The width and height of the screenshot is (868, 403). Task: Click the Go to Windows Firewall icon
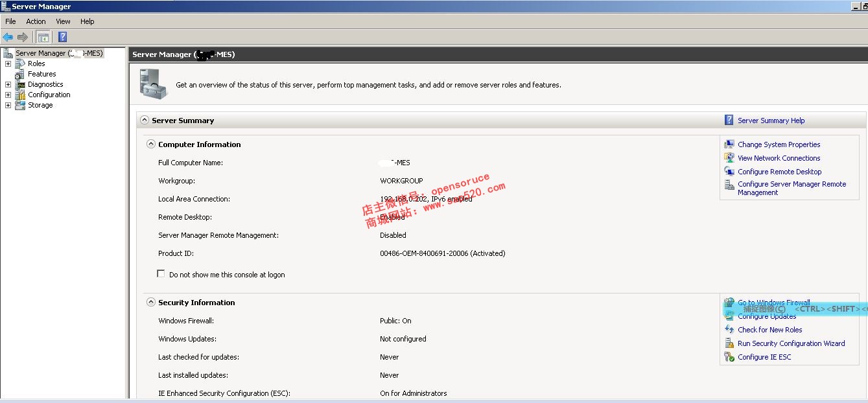(x=729, y=303)
